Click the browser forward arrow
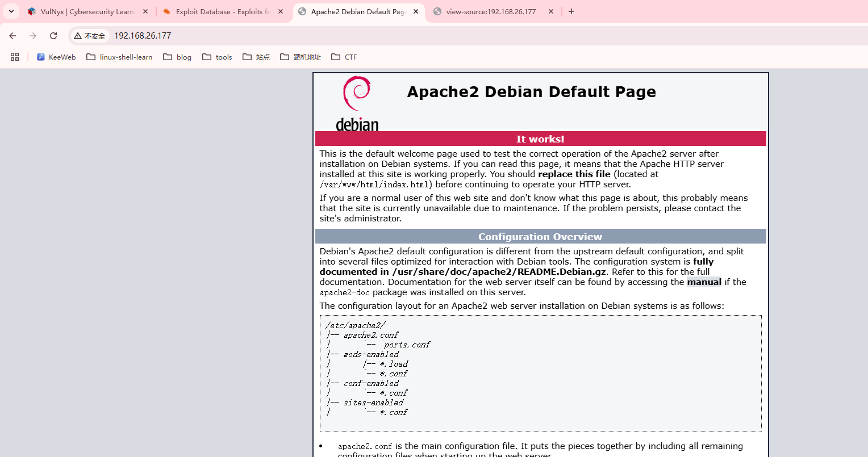The height and width of the screenshot is (457, 868). pos(33,36)
